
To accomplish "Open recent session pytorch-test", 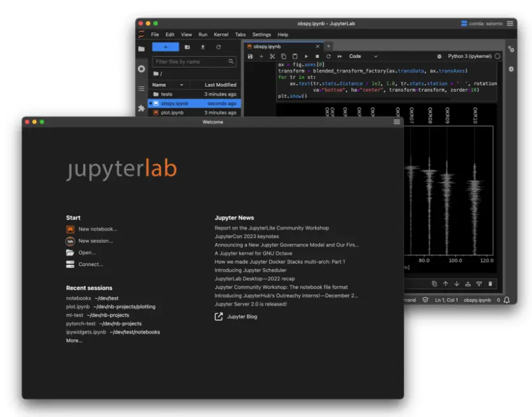I will pos(104,323).
